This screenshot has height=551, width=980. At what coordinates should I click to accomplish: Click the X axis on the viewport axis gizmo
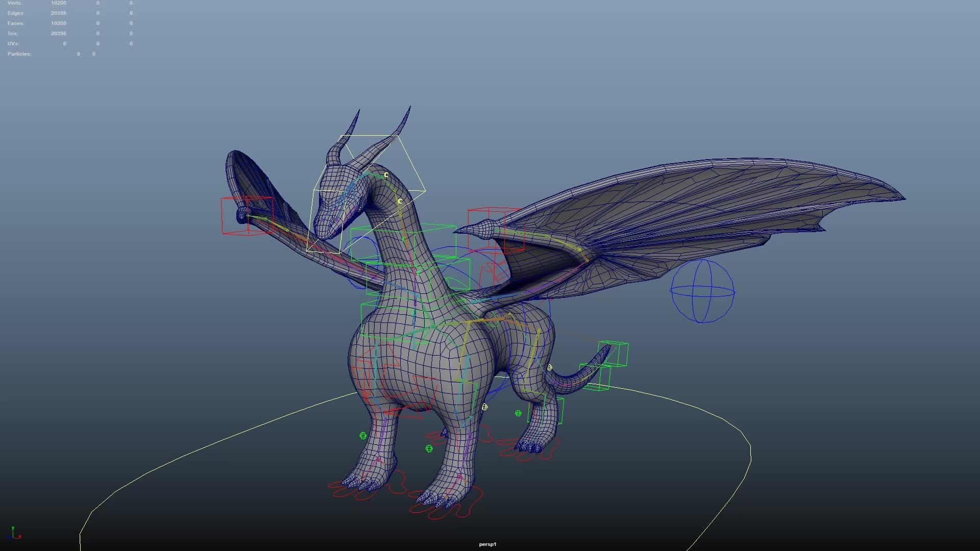point(20,536)
